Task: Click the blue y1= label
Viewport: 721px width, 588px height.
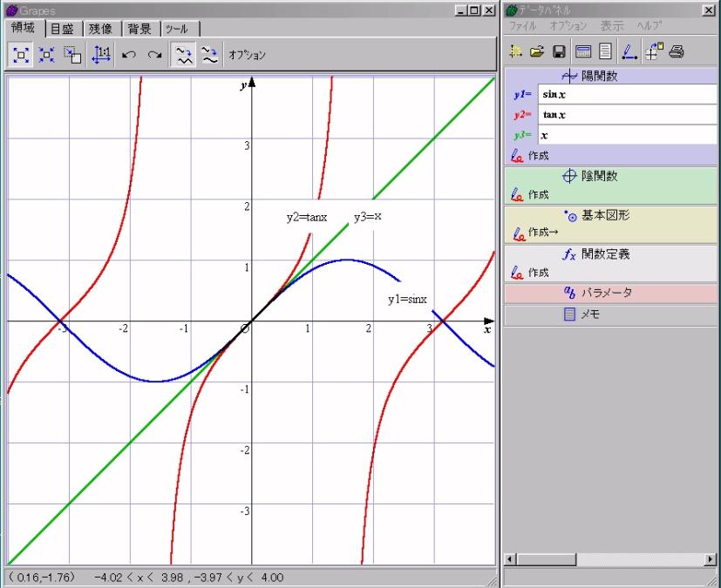Action: pos(523,95)
